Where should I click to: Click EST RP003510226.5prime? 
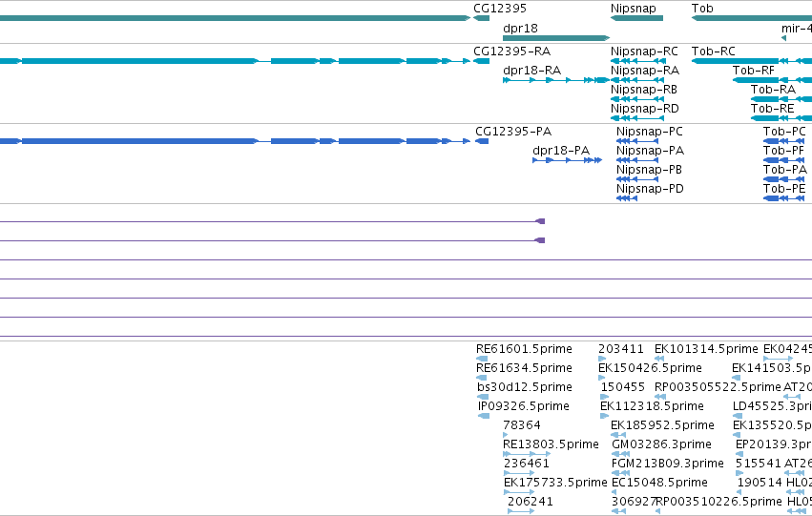tap(718, 502)
